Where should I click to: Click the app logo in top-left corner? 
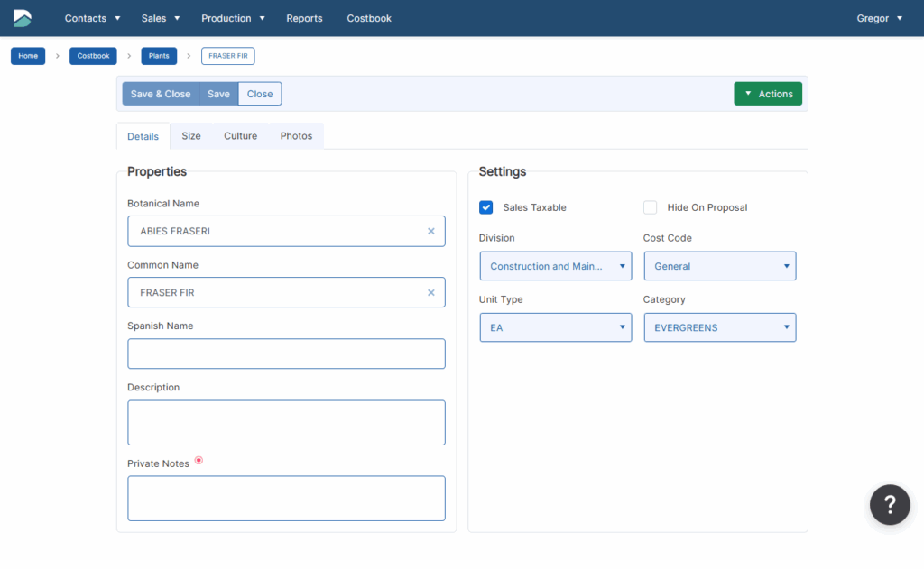point(23,18)
